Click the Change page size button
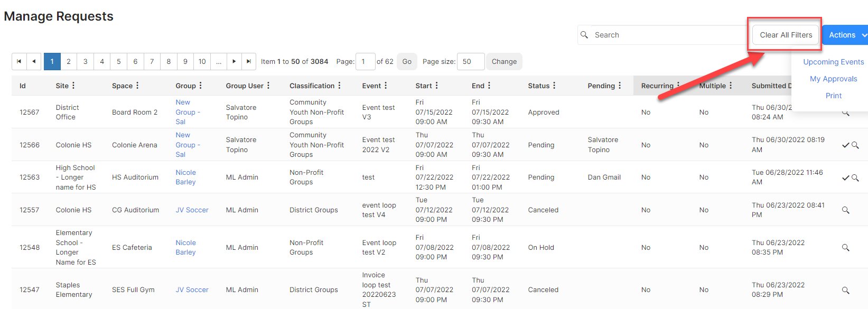This screenshot has height=309, width=868. [504, 61]
